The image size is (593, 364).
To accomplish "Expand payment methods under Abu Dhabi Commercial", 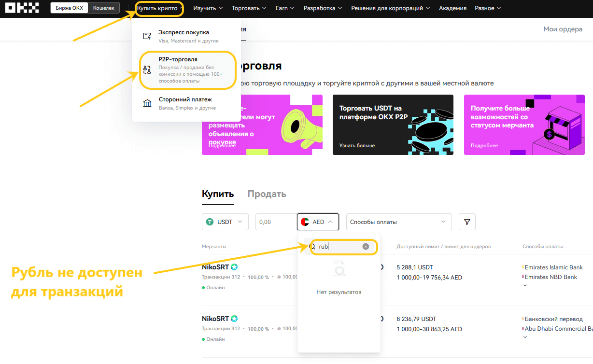I will pyautogui.click(x=525, y=337).
